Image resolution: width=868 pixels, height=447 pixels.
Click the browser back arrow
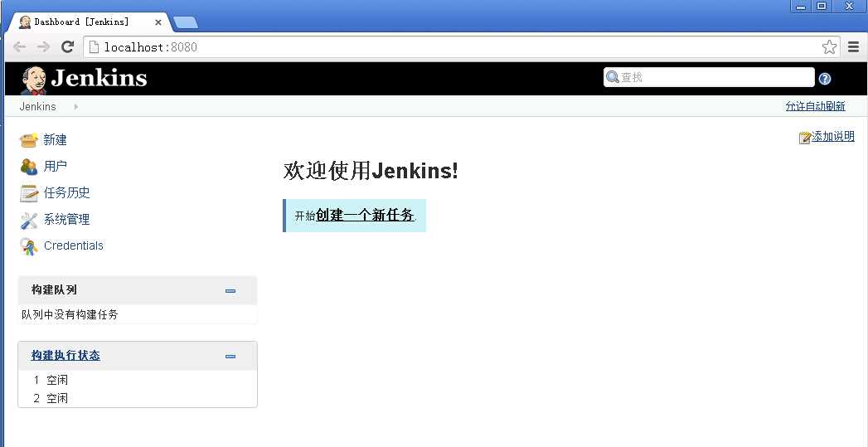click(19, 47)
